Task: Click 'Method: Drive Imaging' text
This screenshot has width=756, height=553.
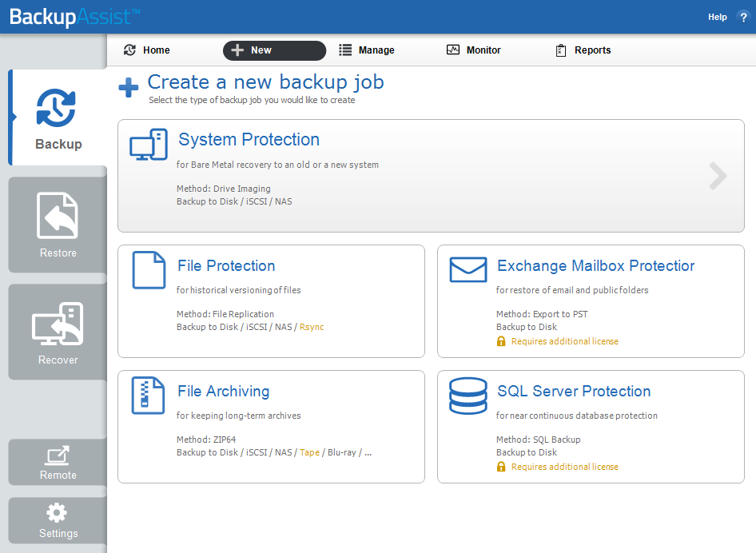Action: 223,189
